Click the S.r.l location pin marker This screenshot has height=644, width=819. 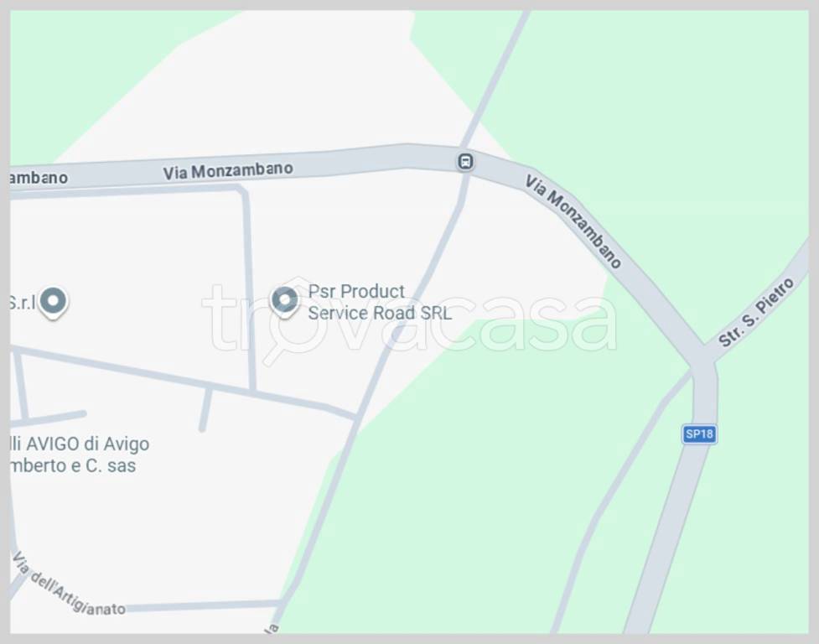click(x=54, y=303)
